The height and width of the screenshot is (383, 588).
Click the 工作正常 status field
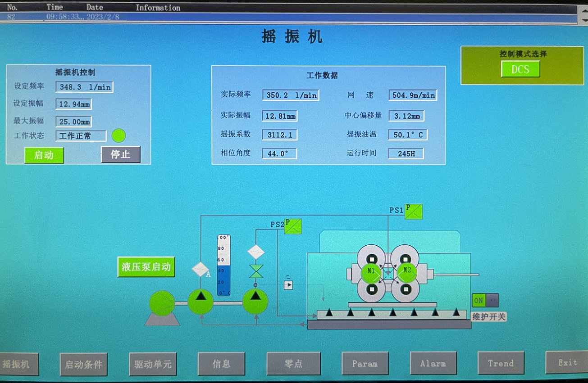coord(81,136)
